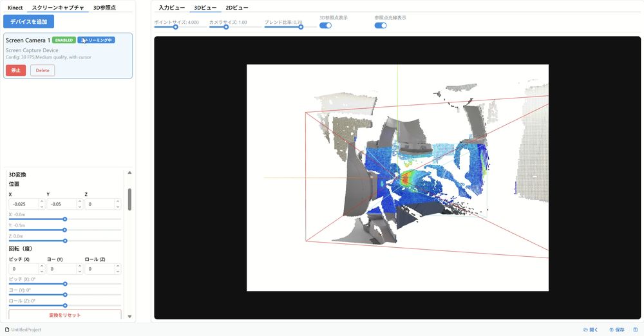Toggle the 参照点光線表示 switch
The width and height of the screenshot is (644, 336).
[x=381, y=26]
